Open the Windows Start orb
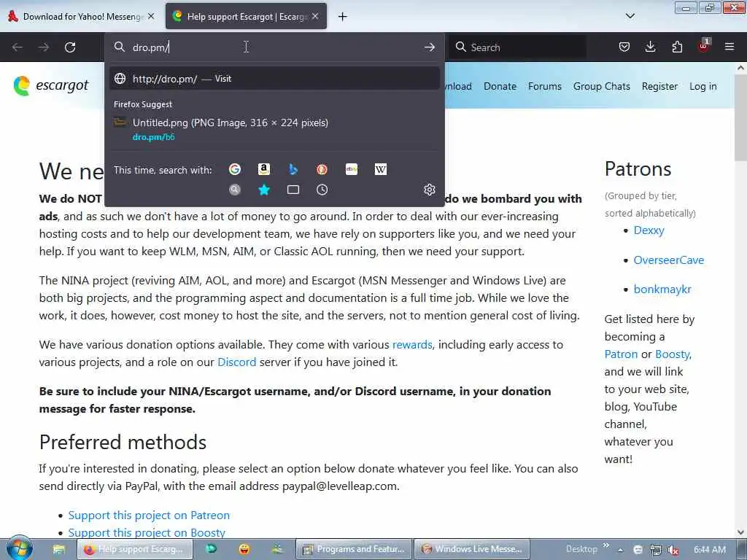 (x=18, y=548)
